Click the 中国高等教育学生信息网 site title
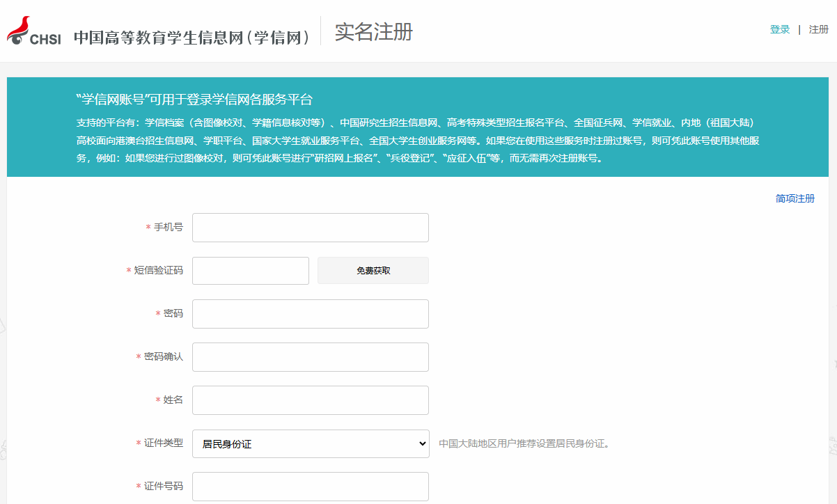Viewport: 837px width, 504px height. tap(192, 38)
